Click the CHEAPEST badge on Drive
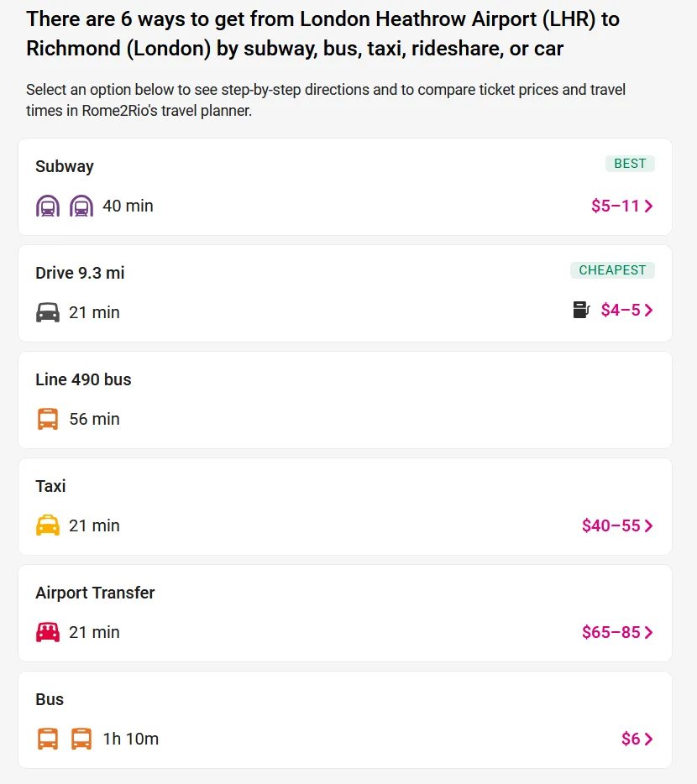This screenshot has height=784, width=697. (612, 270)
